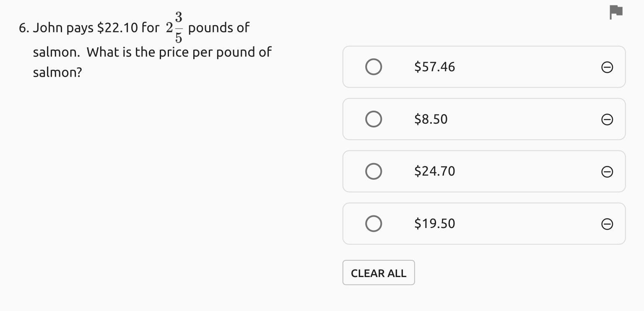Click the word "salmon?" ending the question
The image size is (644, 311).
point(57,73)
